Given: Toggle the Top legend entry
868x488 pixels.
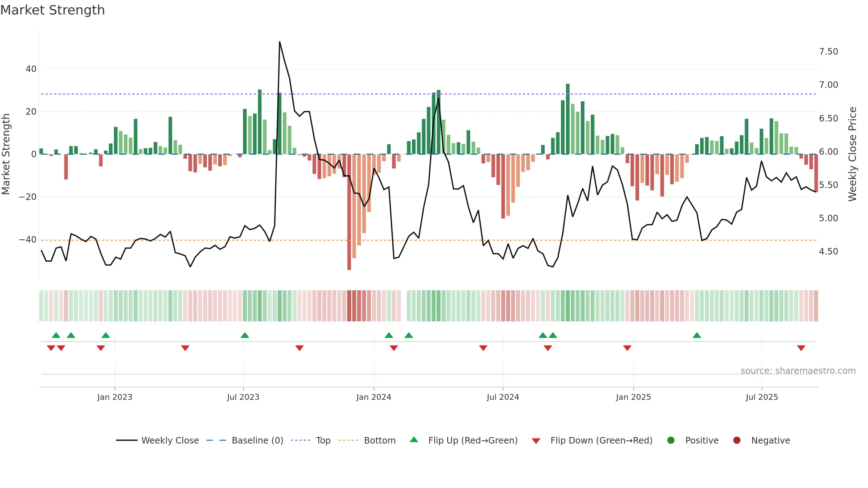Looking at the screenshot, I should tap(311, 440).
